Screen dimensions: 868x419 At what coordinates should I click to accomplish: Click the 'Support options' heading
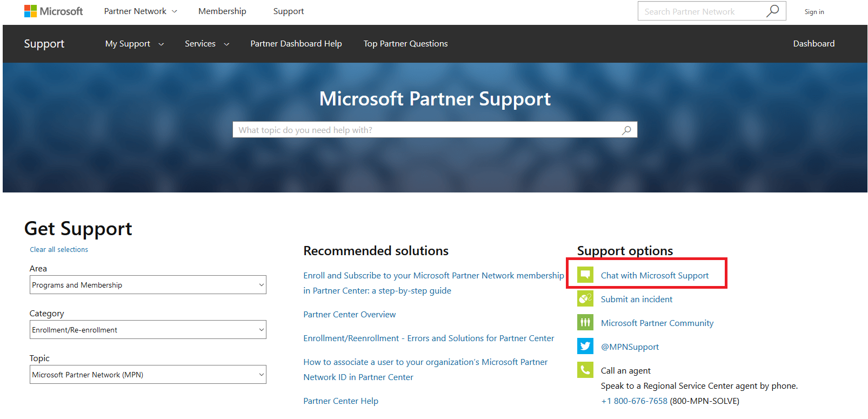click(625, 251)
